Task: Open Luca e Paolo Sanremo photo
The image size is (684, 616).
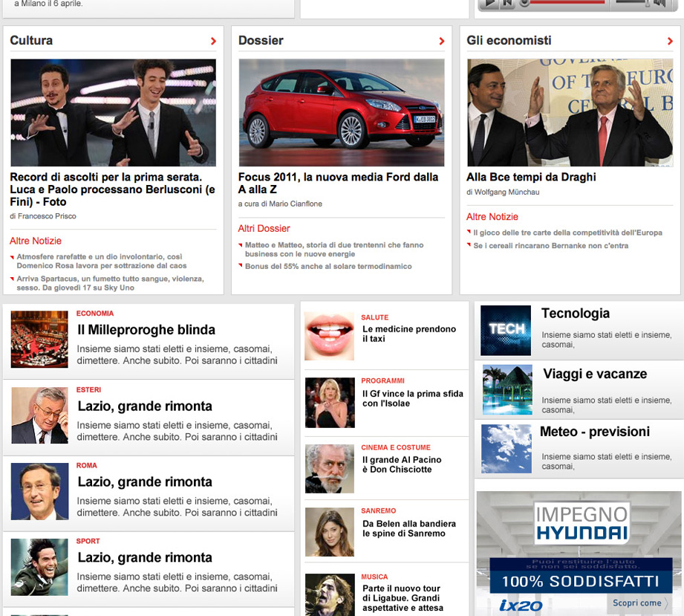Action: pos(114,113)
